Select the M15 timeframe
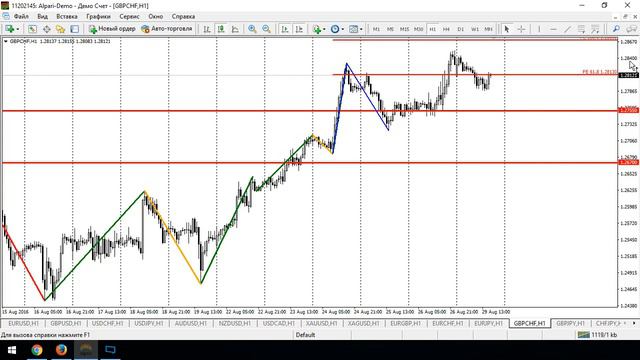The width and height of the screenshot is (640, 360). point(404,29)
